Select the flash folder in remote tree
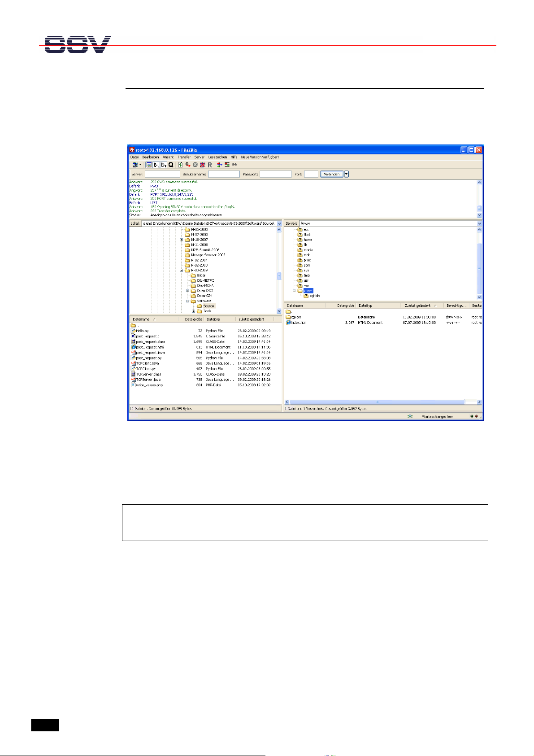Image resolution: width=534 pixels, height=756 pixels. [308, 235]
